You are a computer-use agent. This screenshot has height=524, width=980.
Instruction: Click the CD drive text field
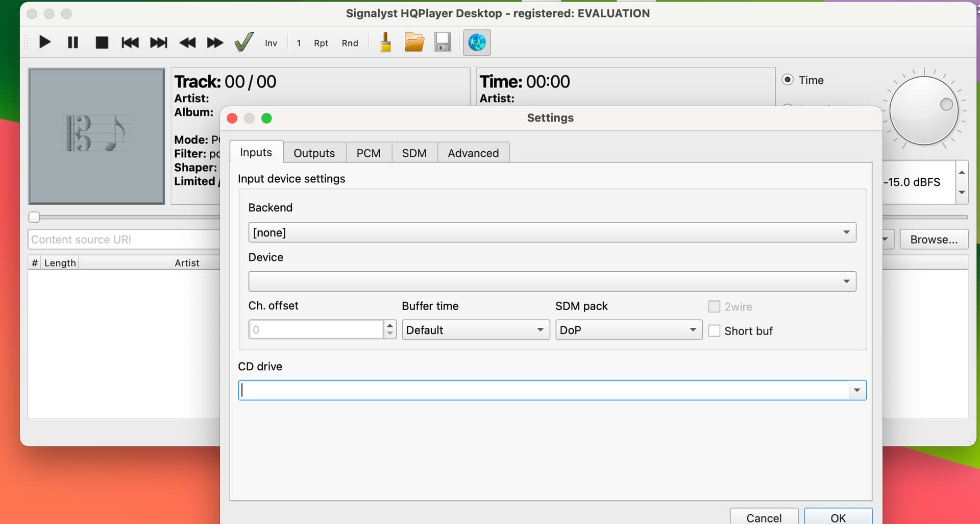pos(544,390)
